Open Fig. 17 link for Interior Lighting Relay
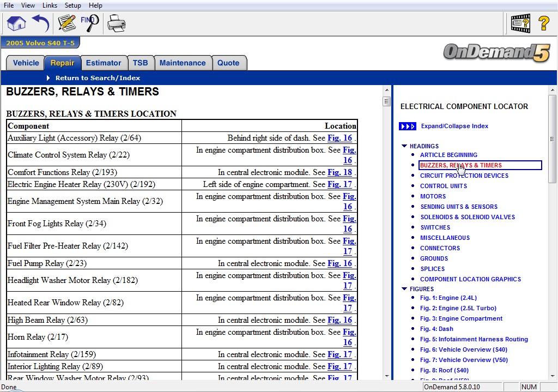The height and width of the screenshot is (392, 558). (339, 366)
